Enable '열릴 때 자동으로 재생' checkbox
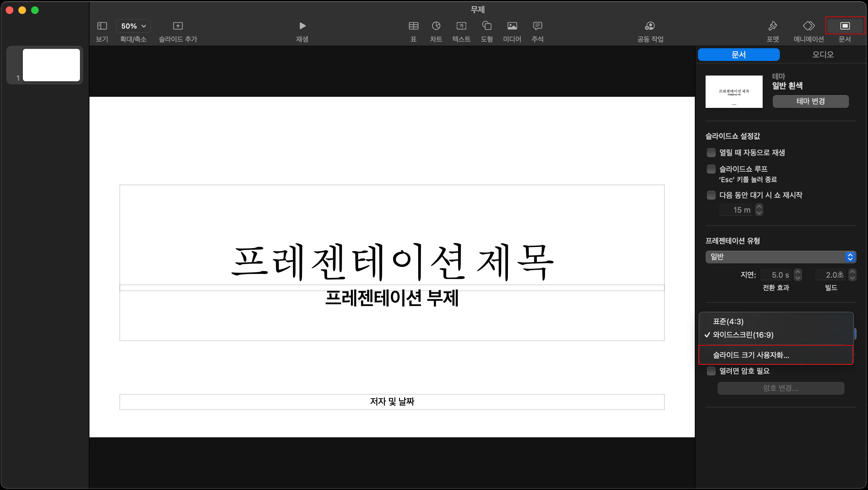 711,153
